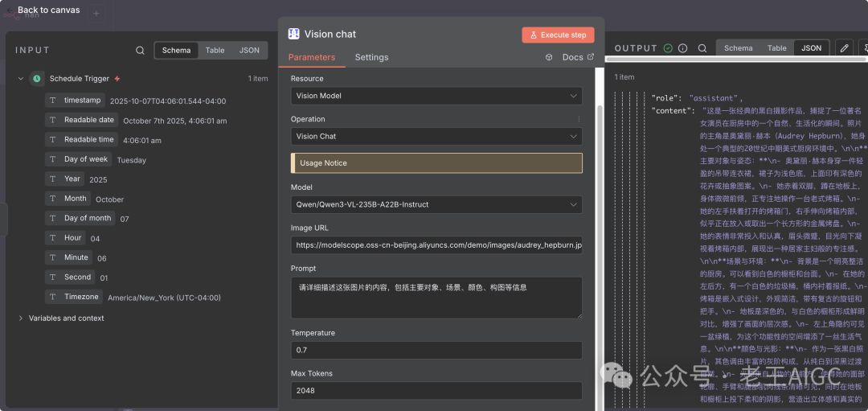
Task: Click the Execute step button
Action: tap(558, 35)
